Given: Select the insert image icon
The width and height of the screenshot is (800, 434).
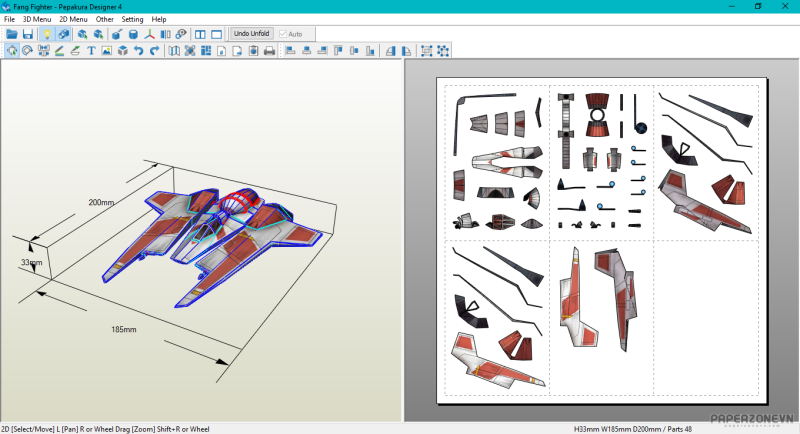Looking at the screenshot, I should coord(107,51).
